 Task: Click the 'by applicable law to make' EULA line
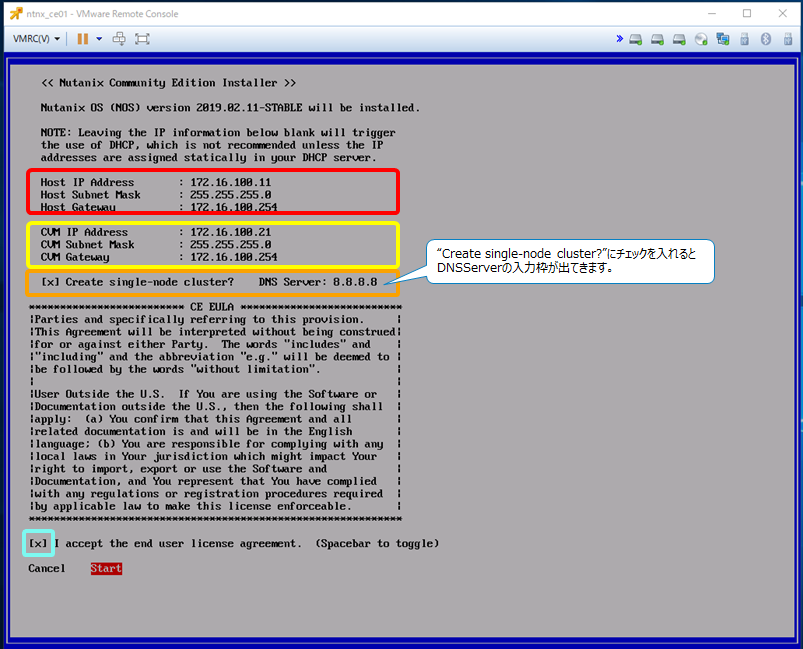point(193,507)
